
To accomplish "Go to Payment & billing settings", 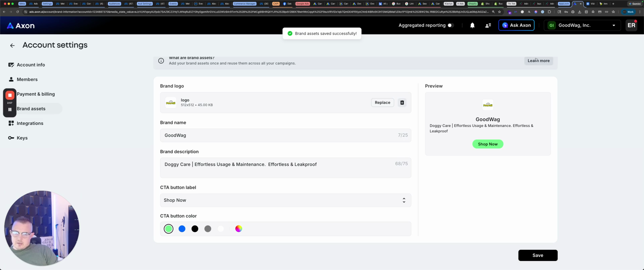I will point(36,94).
